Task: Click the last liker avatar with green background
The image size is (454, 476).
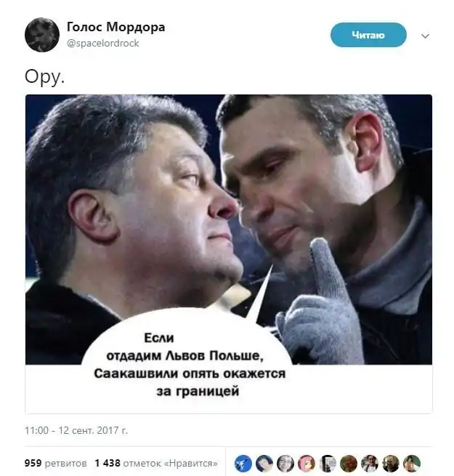Action: [412, 463]
